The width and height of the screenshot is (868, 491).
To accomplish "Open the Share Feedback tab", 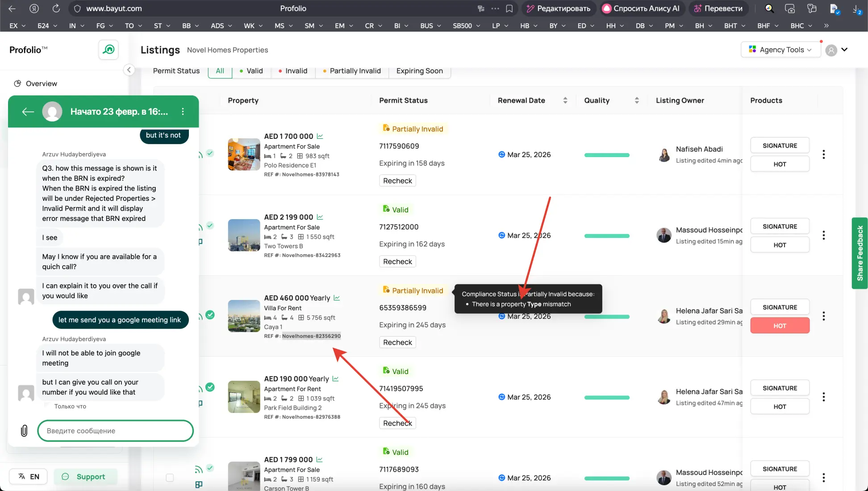I will [x=860, y=253].
